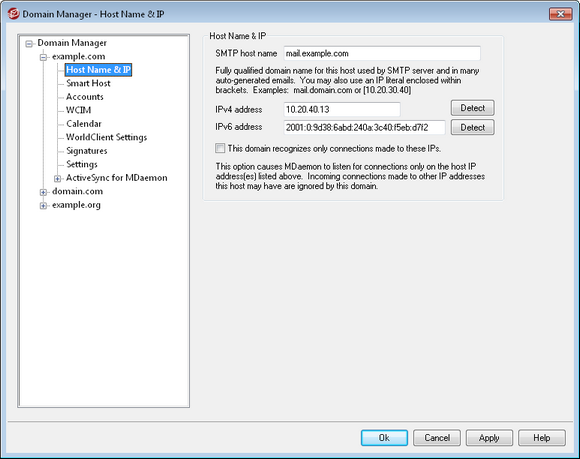Click the SMTP host name field
This screenshot has height=459, width=580.
tap(382, 54)
